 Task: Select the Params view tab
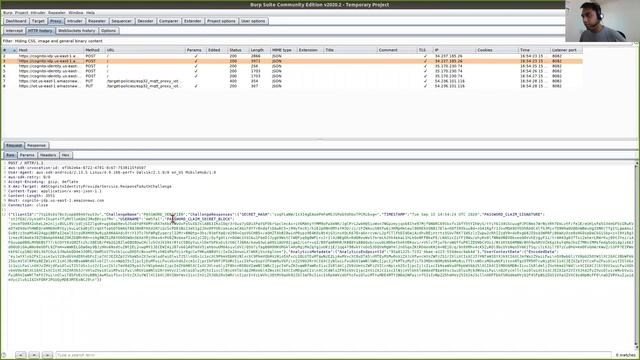27,155
